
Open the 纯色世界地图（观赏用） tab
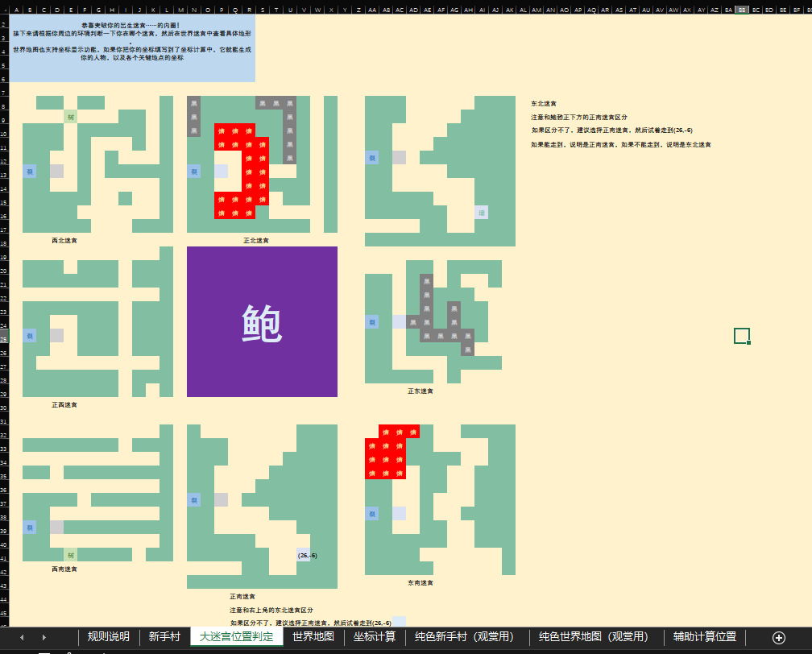point(594,636)
